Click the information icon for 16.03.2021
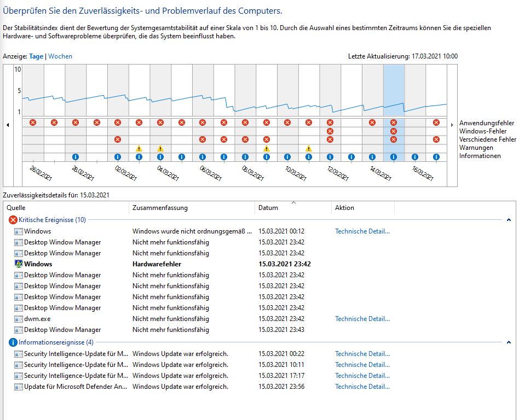 [x=415, y=157]
